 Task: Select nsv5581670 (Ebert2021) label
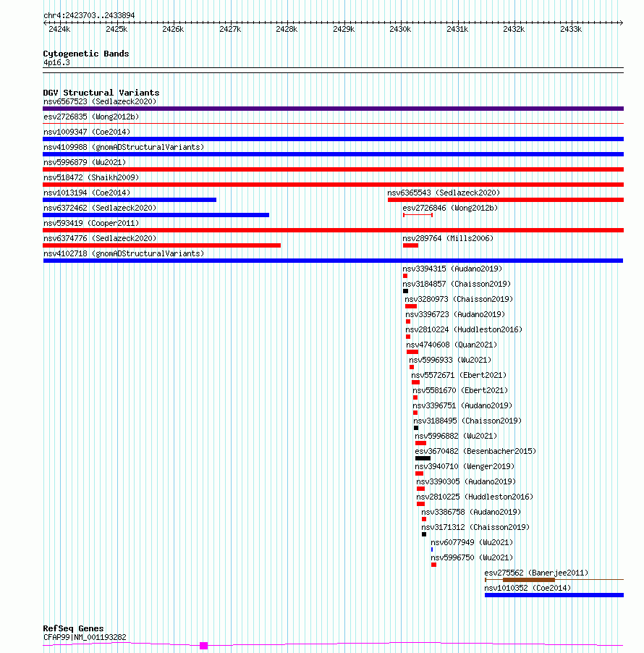tap(460, 391)
